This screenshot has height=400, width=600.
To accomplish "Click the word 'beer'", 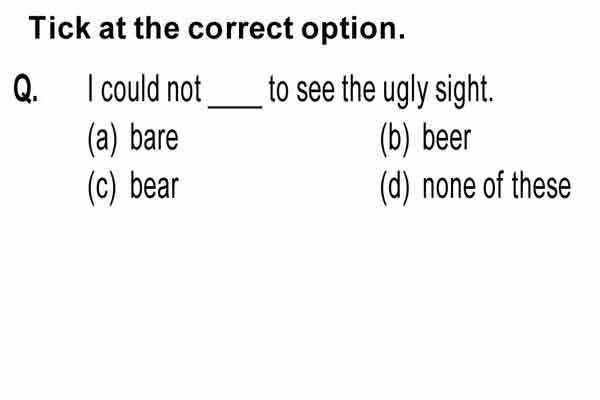I will 447,137.
